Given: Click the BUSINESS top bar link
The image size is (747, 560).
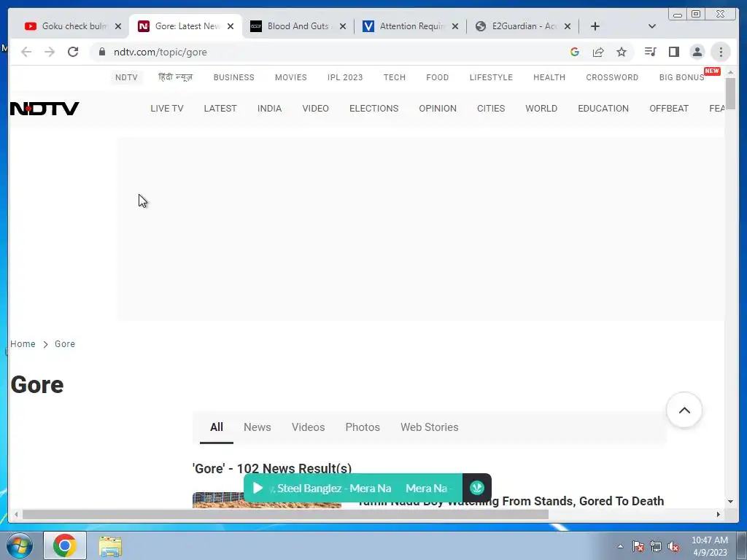Looking at the screenshot, I should 234,77.
